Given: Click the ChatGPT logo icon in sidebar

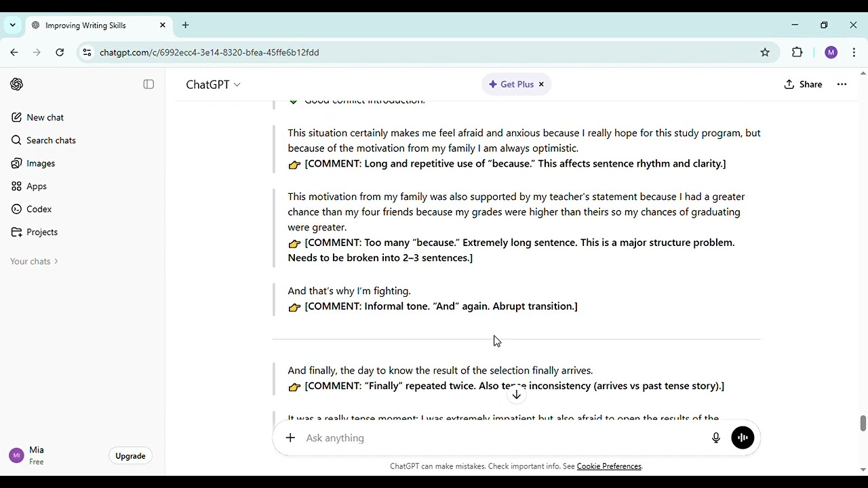Looking at the screenshot, I should 17,84.
